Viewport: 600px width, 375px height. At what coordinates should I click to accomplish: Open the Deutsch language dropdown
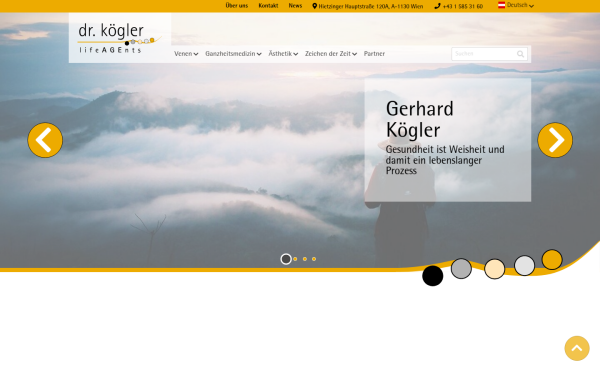(x=520, y=5)
